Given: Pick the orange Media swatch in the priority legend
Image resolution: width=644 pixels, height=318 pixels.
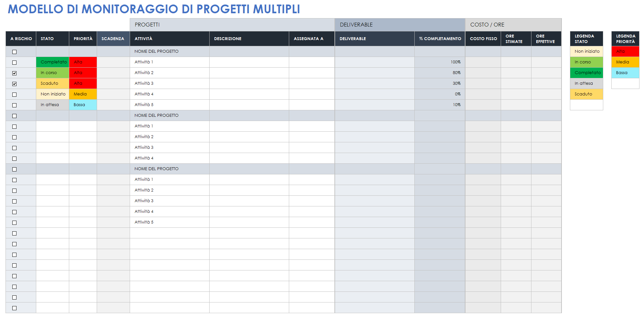Looking at the screenshot, I should tap(625, 62).
